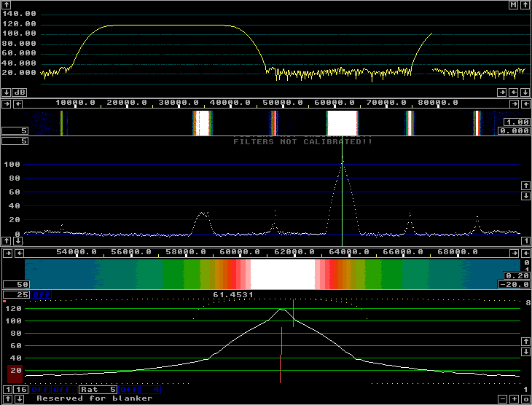532x405 pixels.
Task: Select the 5 box beside FILTERS NOT CALIBRATED
Action: click(15, 141)
